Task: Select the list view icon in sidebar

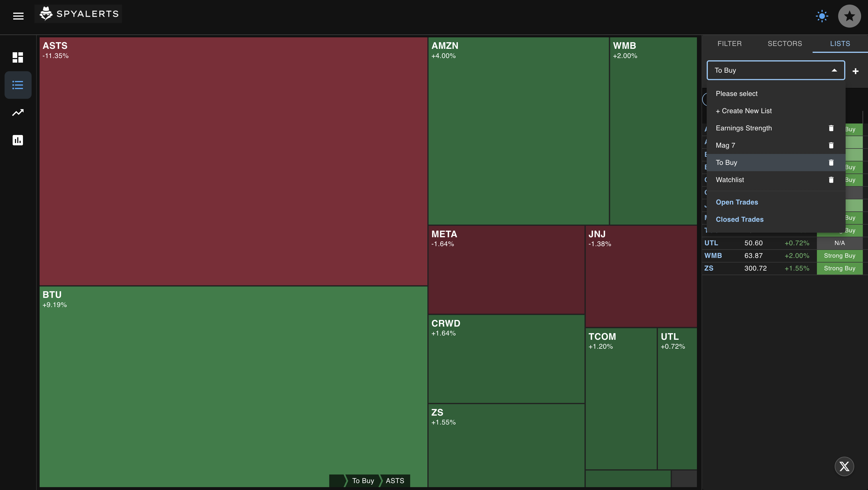Action: pos(18,85)
